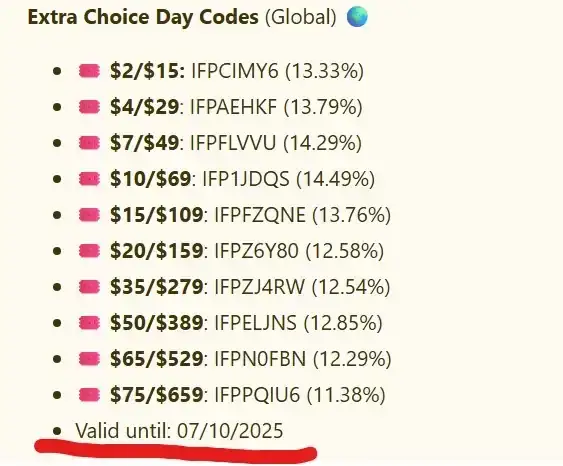Select the coupon code IFP1JDQS
This screenshot has height=466, width=563.
(x=246, y=178)
